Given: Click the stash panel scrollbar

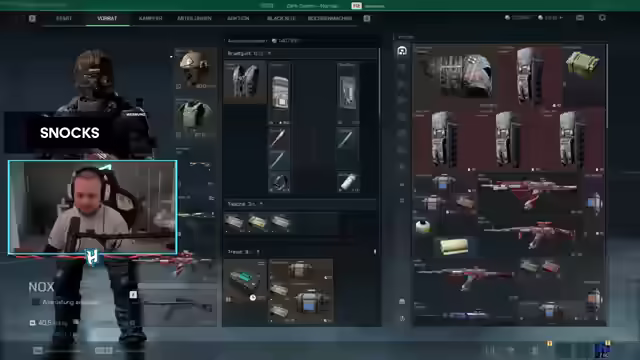Looking at the screenshot, I should pyautogui.click(x=607, y=86).
